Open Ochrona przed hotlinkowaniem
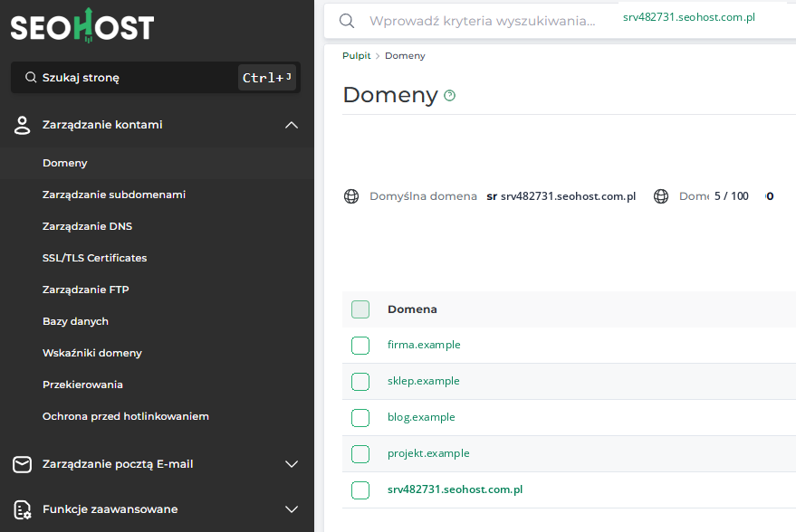This screenshot has height=532, width=796. click(x=125, y=416)
